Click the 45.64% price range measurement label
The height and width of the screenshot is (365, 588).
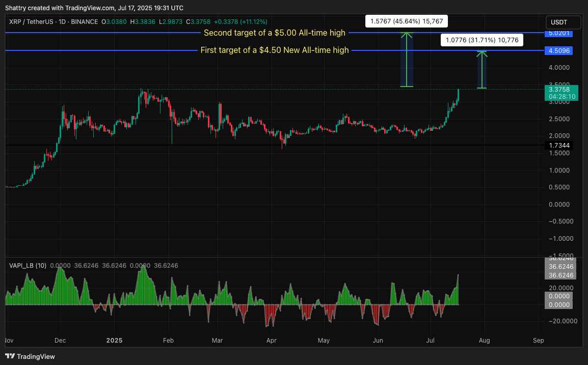point(407,21)
